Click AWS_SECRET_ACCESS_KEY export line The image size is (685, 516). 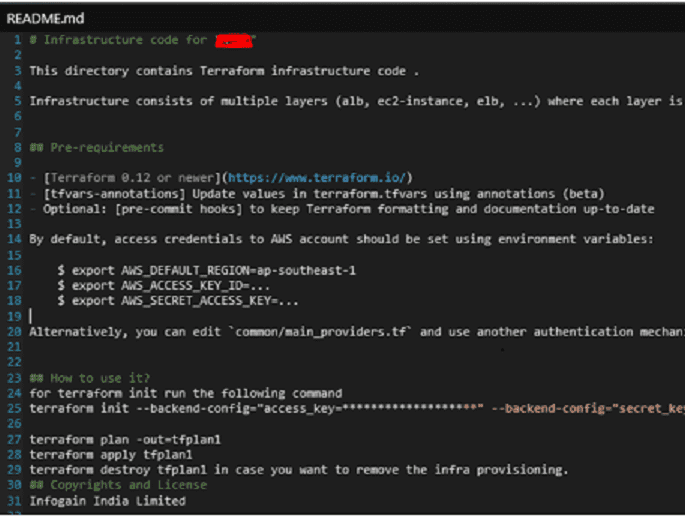click(x=178, y=301)
